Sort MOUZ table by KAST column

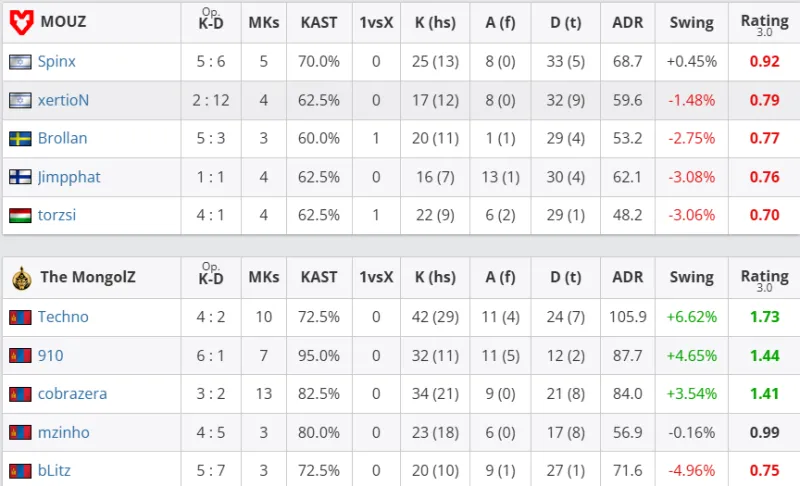click(x=319, y=22)
